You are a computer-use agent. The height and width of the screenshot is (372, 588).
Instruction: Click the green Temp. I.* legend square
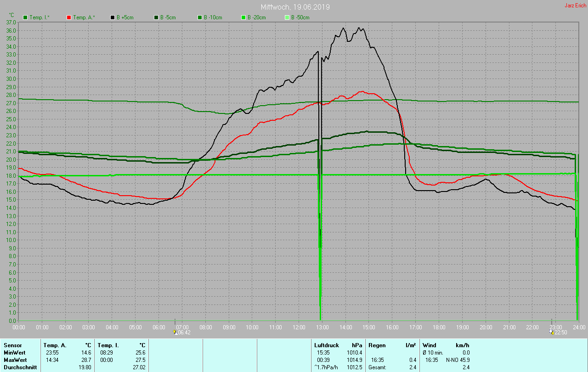pyautogui.click(x=25, y=17)
